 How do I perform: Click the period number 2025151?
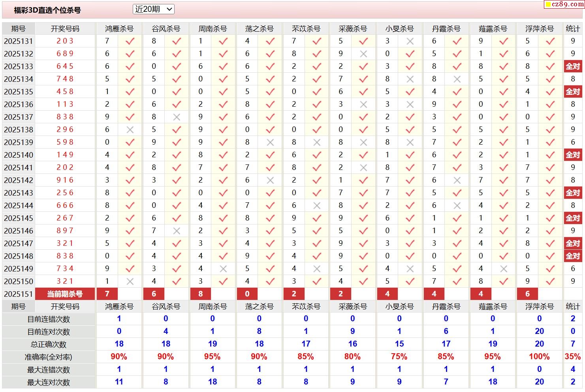pos(19,294)
